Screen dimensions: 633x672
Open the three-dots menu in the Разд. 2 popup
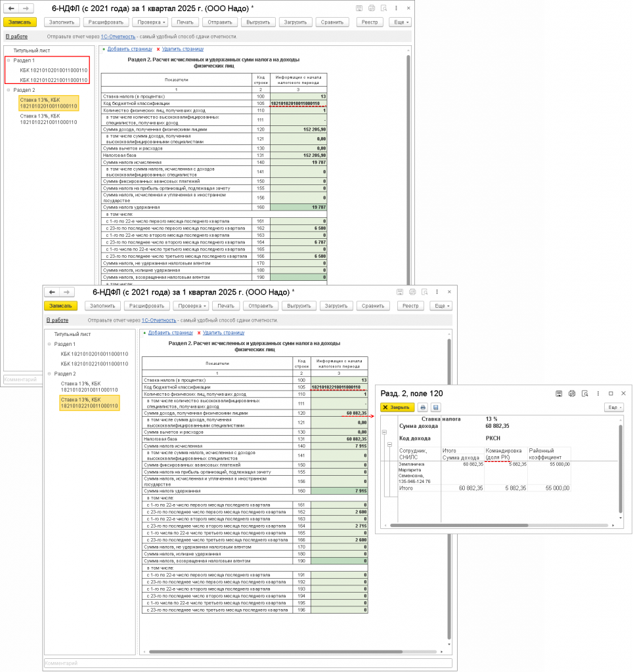tap(598, 394)
